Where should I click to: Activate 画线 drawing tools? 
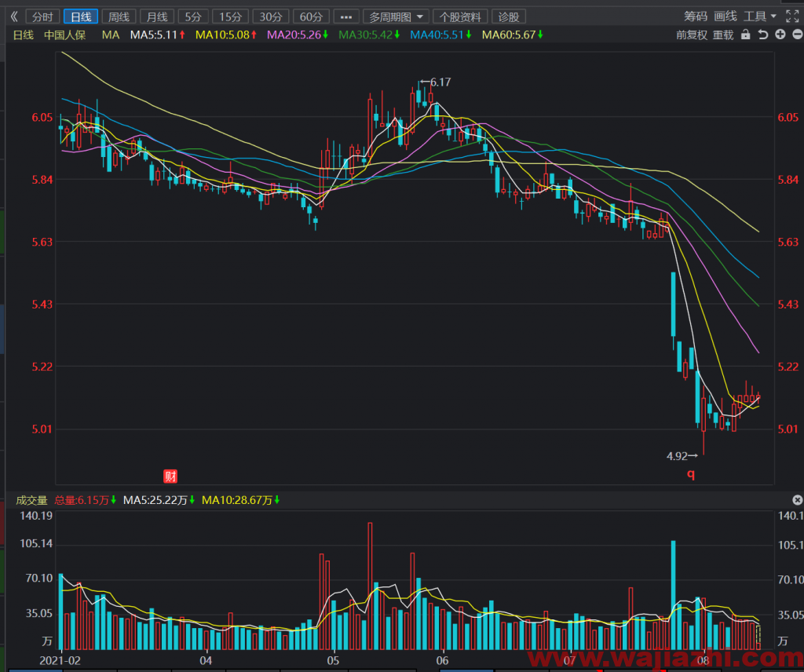click(x=725, y=16)
